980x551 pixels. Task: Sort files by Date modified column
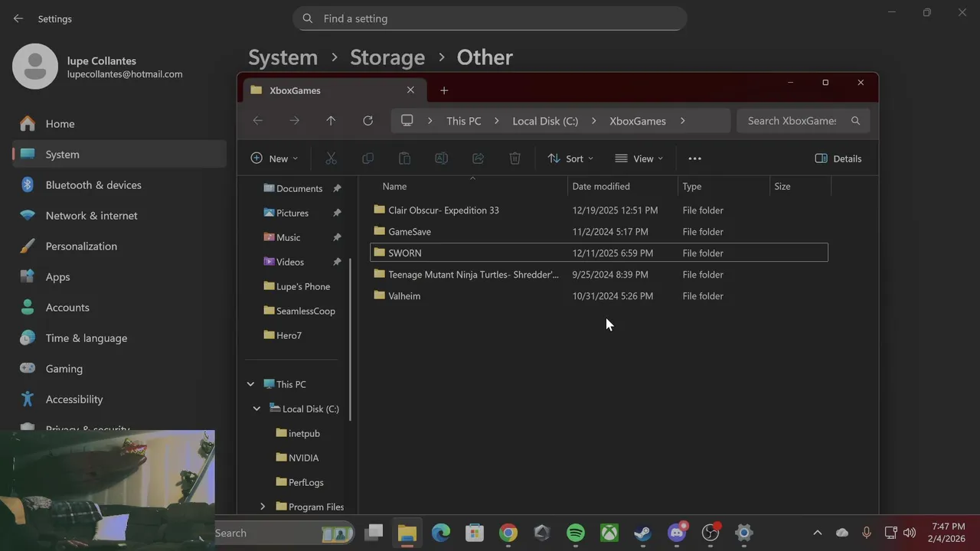click(x=601, y=186)
